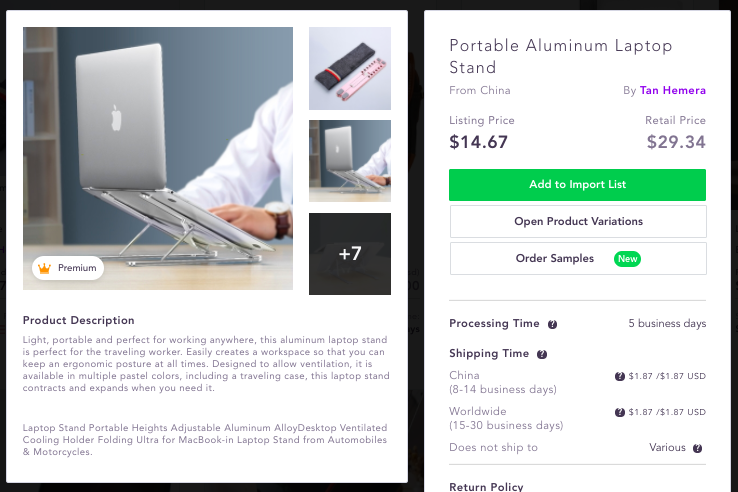Screen dimensions: 738x492
Task: Click the $29.34 retail price
Action: (676, 142)
